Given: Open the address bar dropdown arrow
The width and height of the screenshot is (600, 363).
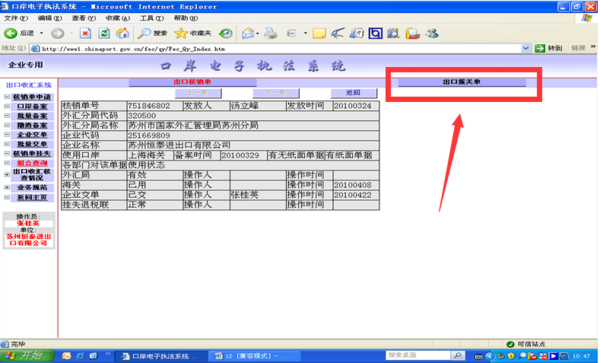Looking at the screenshot, I should tap(526, 49).
